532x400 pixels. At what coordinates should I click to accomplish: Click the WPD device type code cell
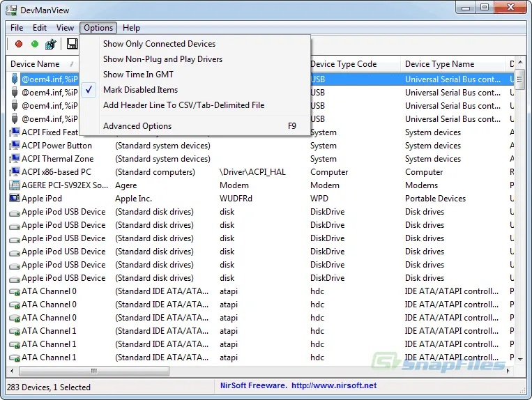(319, 199)
